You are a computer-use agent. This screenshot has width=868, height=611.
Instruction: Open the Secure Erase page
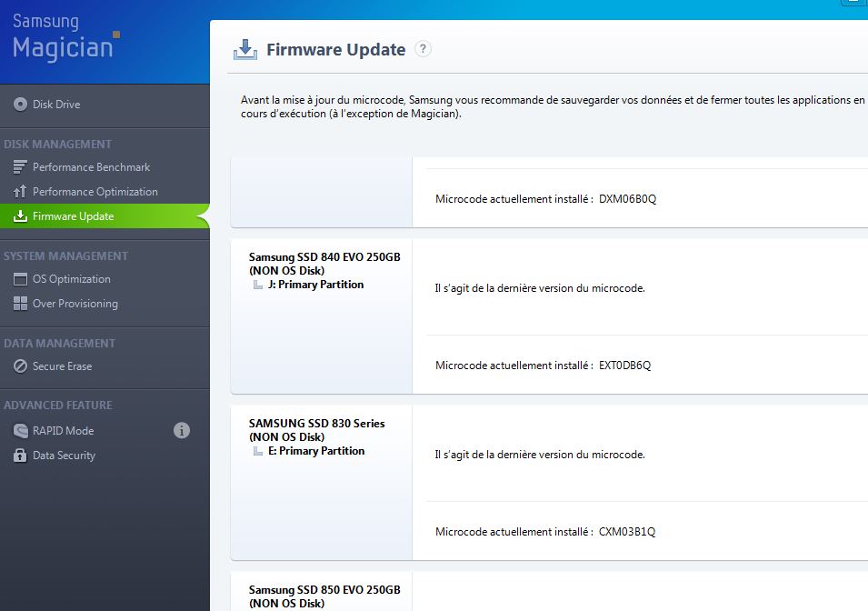click(62, 366)
